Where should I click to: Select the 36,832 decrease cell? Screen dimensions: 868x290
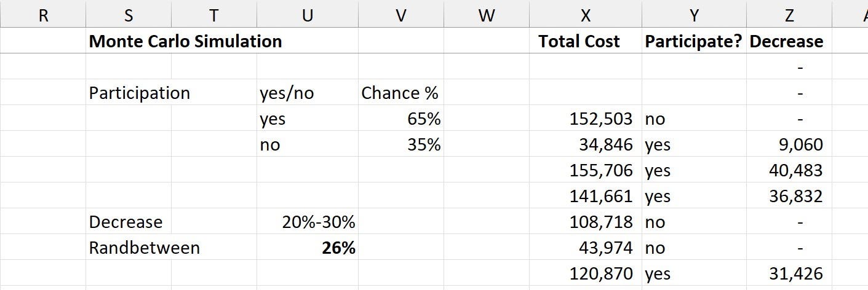[789, 196]
